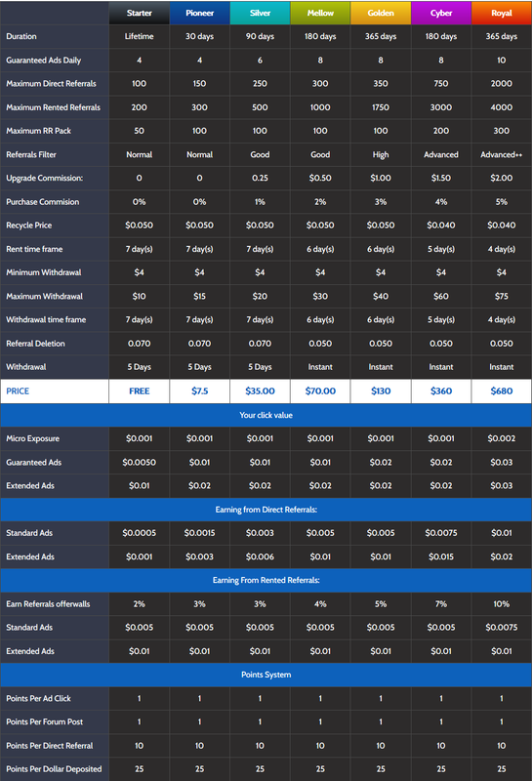Click Royal's 2000 maximum direct referrals

point(502,84)
